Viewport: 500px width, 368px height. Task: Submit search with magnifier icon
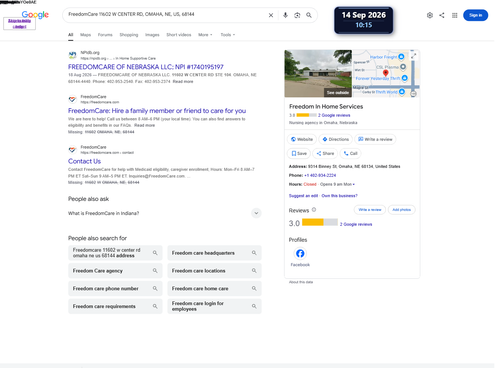(x=309, y=15)
